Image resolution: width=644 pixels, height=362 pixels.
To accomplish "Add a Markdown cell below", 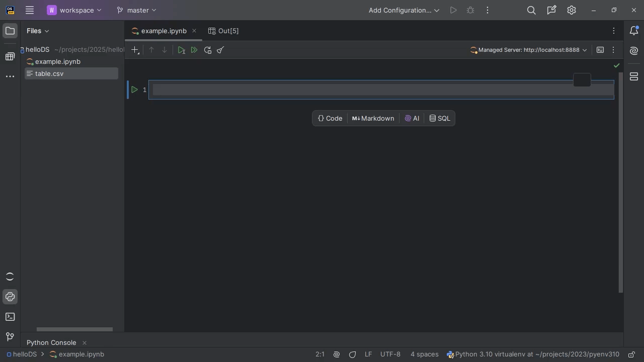I will pos(373,119).
